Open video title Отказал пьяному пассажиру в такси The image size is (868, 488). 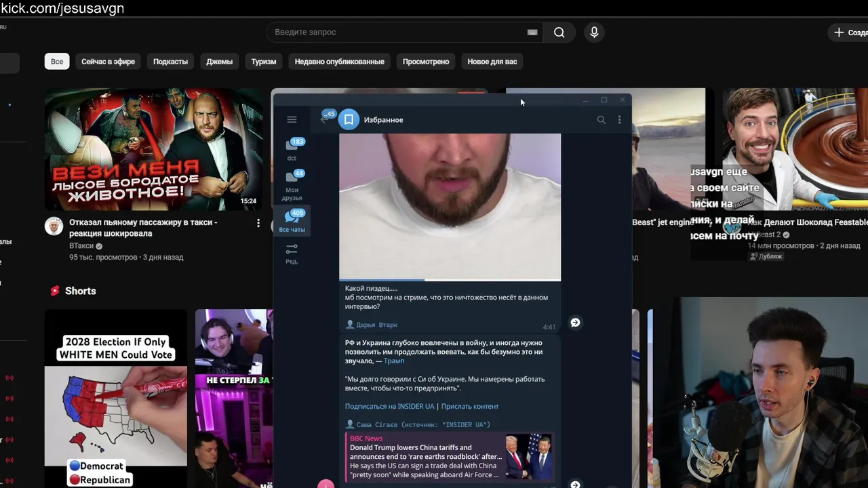click(143, 228)
